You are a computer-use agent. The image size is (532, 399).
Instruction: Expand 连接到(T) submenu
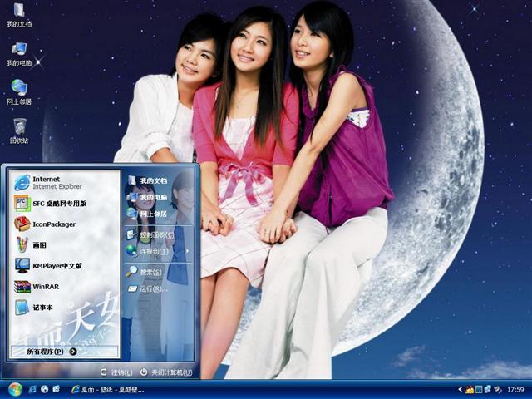coord(159,251)
